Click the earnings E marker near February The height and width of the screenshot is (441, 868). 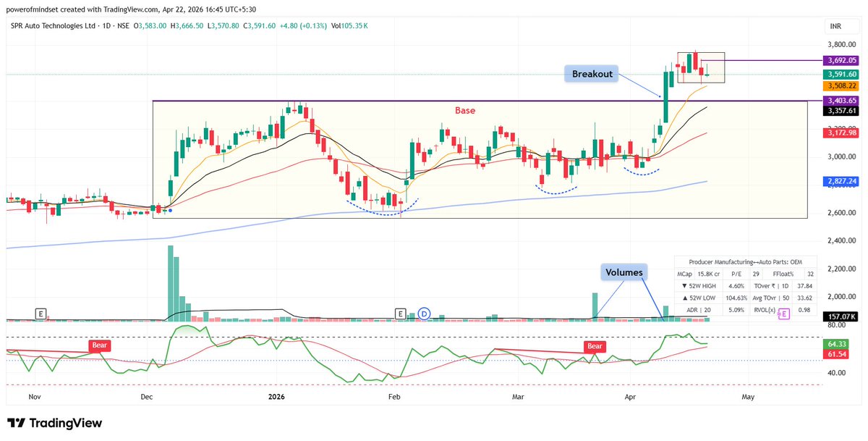399,314
